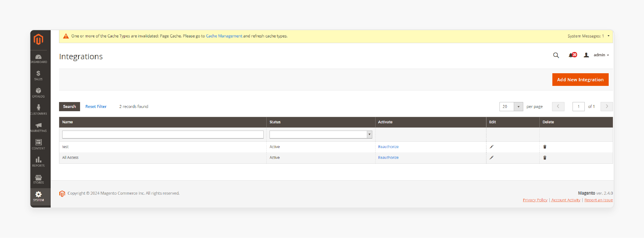Image resolution: width=644 pixels, height=238 pixels.
Task: Click the edit pencil for test integration
Action: (x=491, y=147)
